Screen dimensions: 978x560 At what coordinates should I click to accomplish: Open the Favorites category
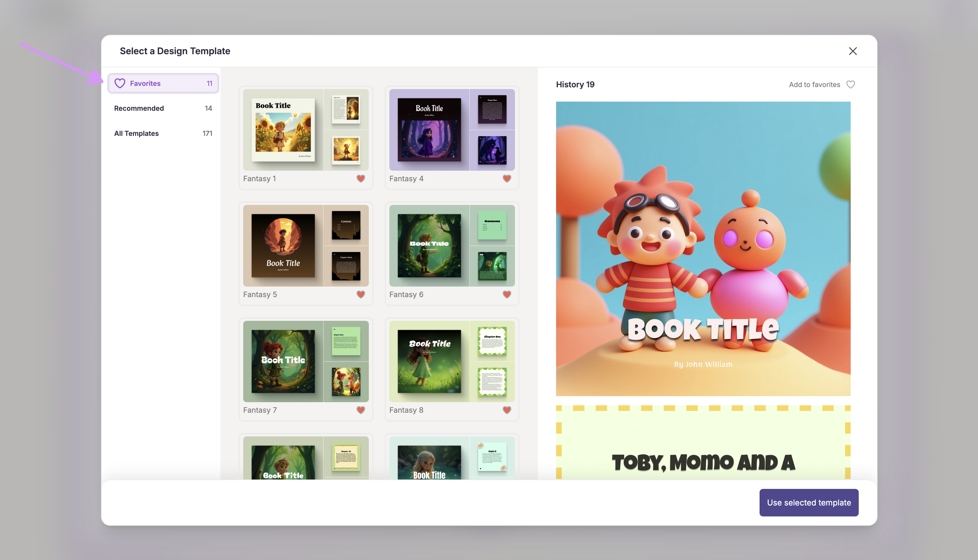coord(163,83)
